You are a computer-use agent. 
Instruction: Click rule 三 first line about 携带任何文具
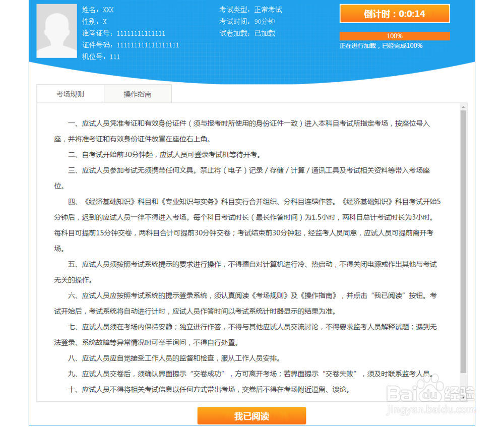click(x=249, y=170)
